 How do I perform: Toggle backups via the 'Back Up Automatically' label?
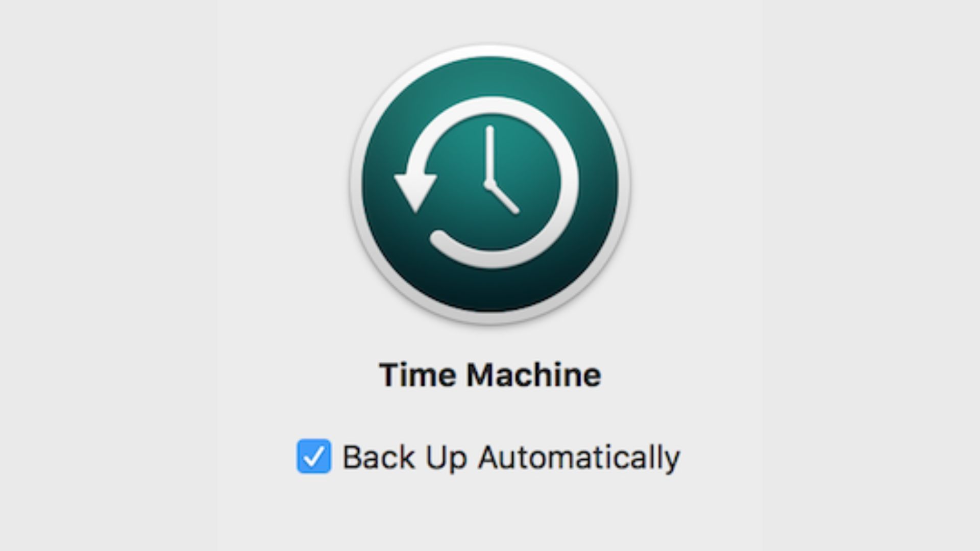(x=511, y=457)
